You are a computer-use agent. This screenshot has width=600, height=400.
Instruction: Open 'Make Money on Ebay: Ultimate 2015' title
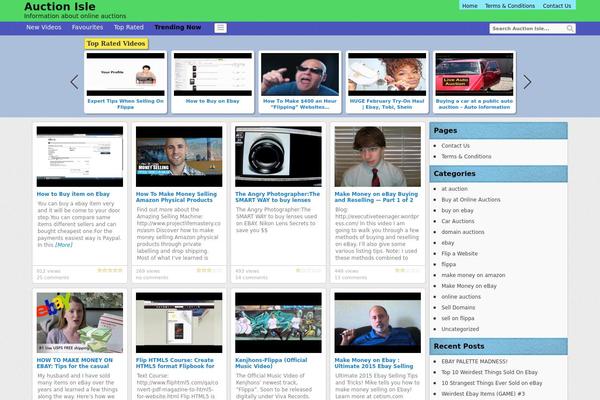(x=374, y=363)
